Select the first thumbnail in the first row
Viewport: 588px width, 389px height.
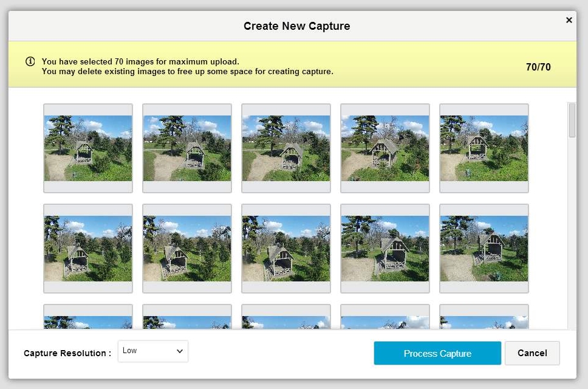(88, 148)
